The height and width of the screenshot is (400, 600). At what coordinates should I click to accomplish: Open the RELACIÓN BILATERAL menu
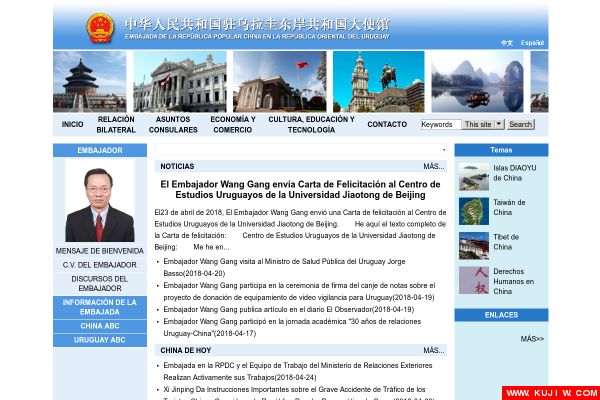(x=116, y=124)
